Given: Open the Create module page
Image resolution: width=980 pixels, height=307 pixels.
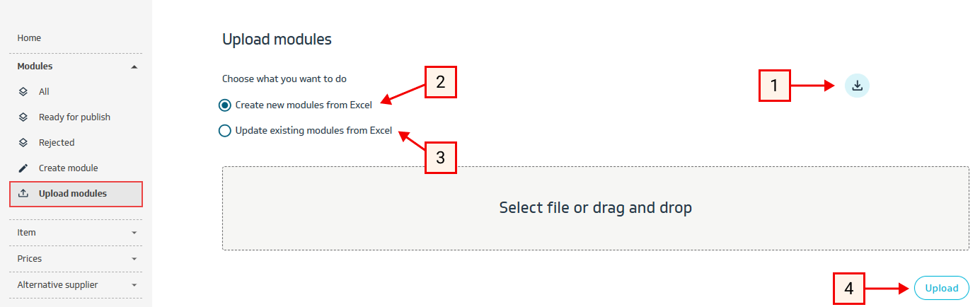Looking at the screenshot, I should coord(68,168).
